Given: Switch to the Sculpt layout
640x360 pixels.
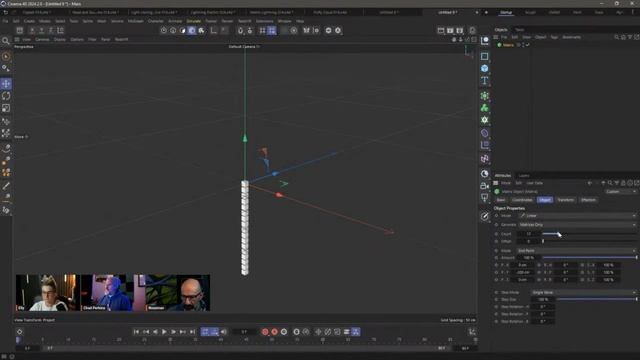Looking at the screenshot, I should tap(530, 13).
